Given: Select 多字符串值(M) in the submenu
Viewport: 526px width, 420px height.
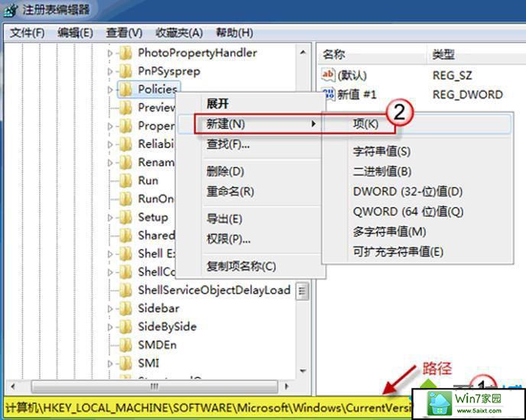Looking at the screenshot, I should click(417, 231).
